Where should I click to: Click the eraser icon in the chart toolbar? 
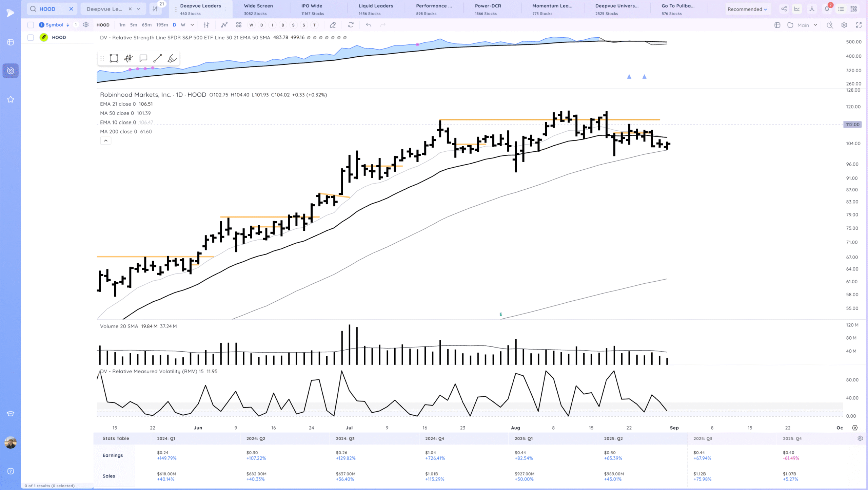[x=333, y=25]
